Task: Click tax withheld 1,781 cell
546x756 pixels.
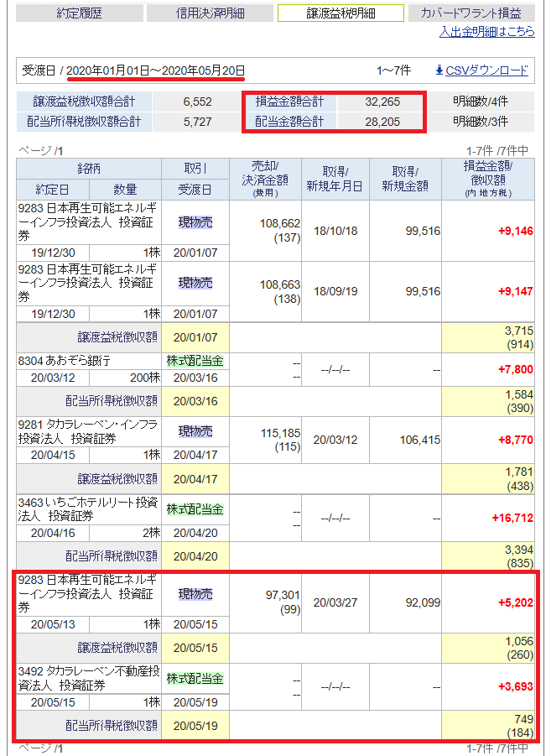Action: tap(488, 479)
